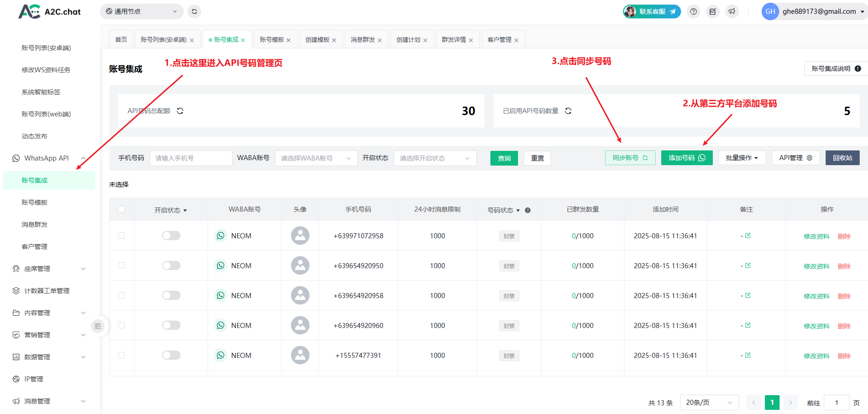Viewport: 868px width, 414px height.
Task: Toggle the switch for number +639971072958
Action: pyautogui.click(x=171, y=236)
